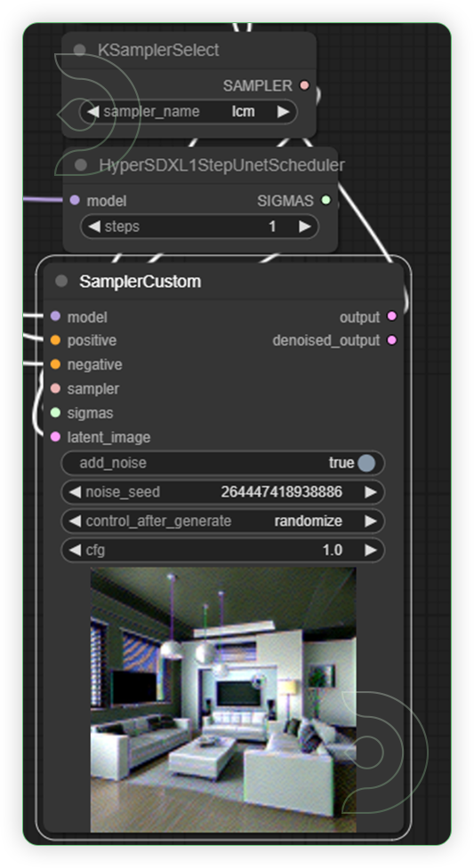Collapse the SamplerCustom node via its dot
This screenshot has height=868, width=474.
tap(61, 282)
